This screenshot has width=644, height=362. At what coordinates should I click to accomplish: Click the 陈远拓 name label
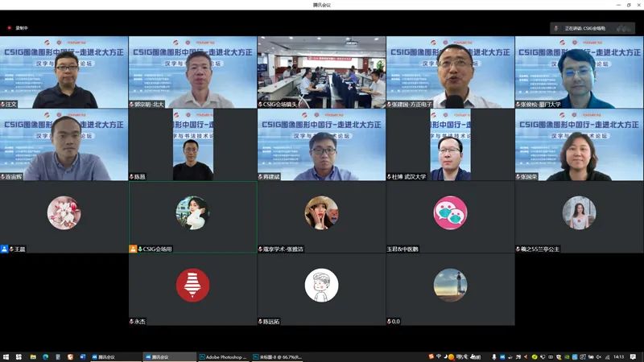[269, 321]
